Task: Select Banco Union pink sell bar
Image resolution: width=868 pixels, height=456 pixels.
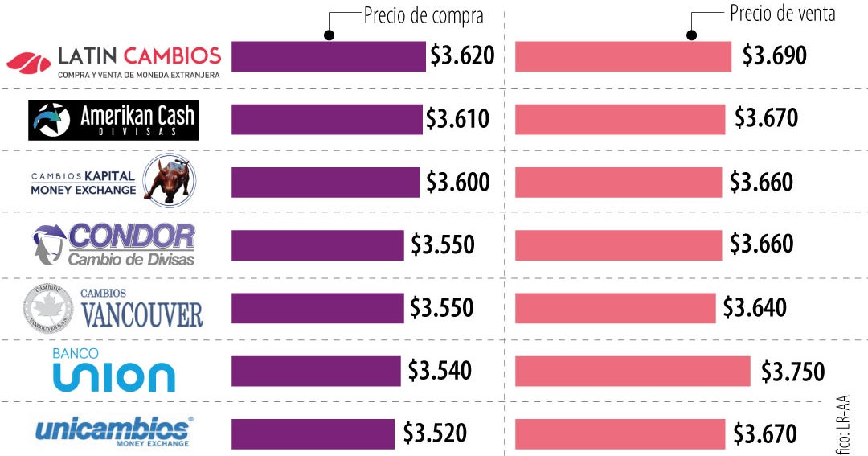Action: click(632, 371)
